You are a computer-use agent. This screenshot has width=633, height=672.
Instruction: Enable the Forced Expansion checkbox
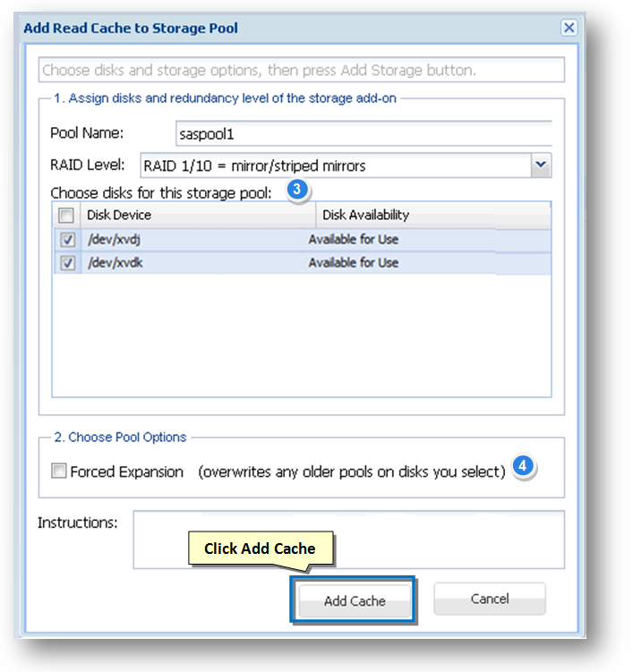[59, 472]
